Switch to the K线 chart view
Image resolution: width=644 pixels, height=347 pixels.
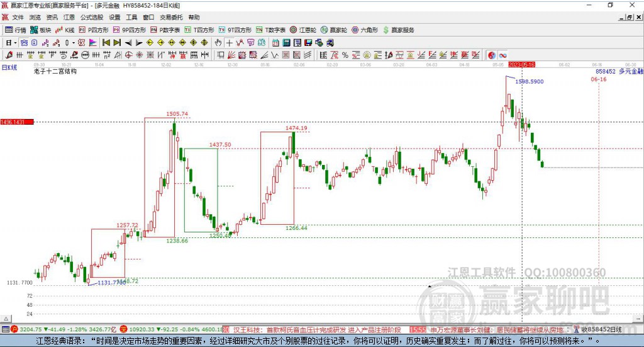pyautogui.click(x=65, y=30)
